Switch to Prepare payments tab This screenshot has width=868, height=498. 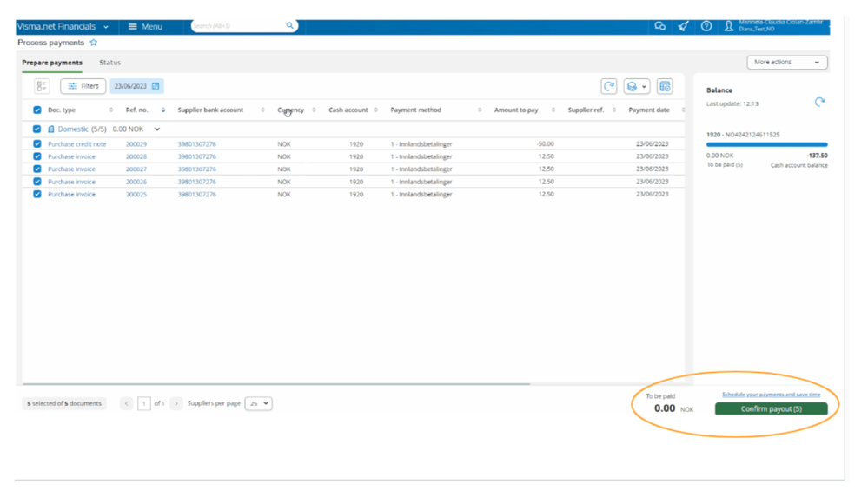tap(52, 63)
